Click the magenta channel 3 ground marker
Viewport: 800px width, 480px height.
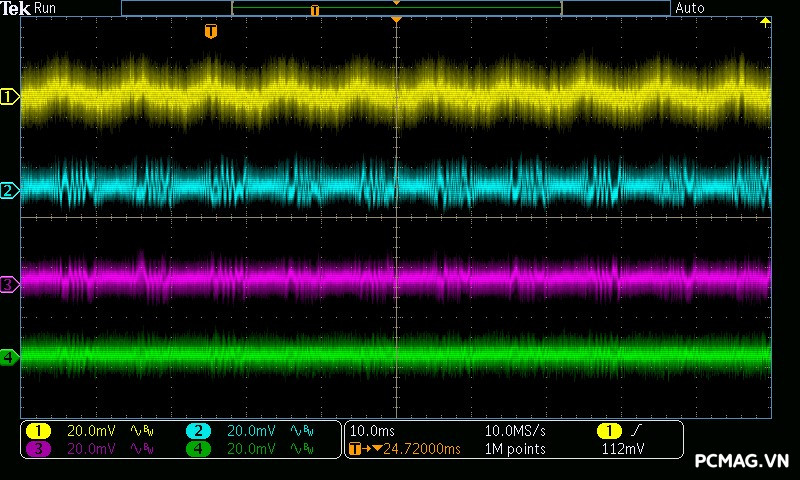coord(10,284)
